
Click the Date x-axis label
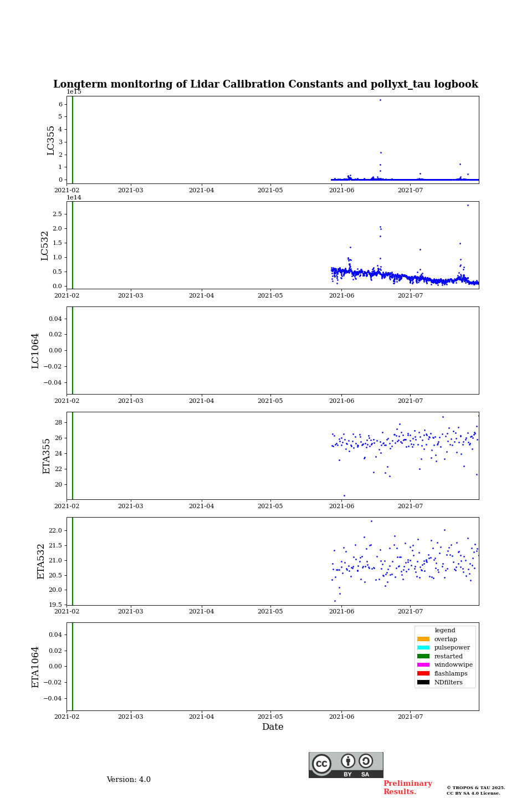pyautogui.click(x=273, y=727)
